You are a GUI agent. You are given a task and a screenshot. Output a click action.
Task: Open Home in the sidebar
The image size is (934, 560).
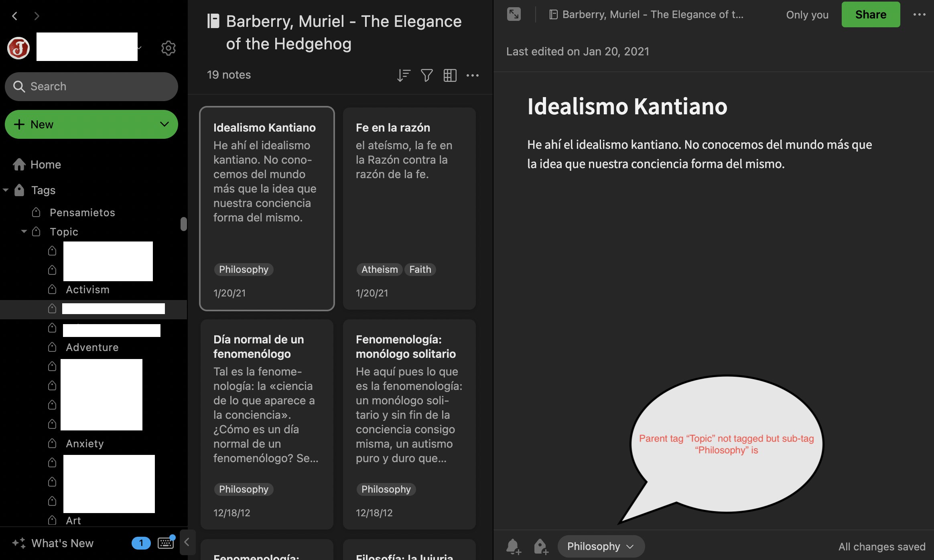[x=45, y=164]
